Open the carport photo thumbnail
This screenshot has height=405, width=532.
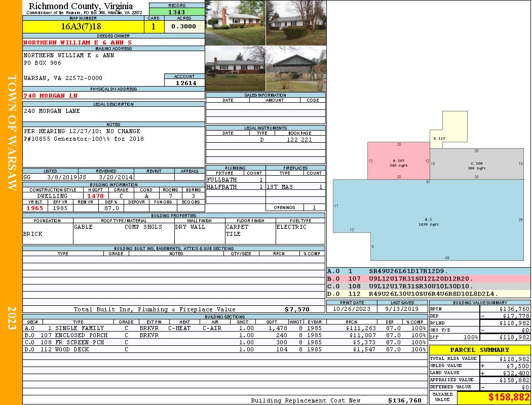296,68
